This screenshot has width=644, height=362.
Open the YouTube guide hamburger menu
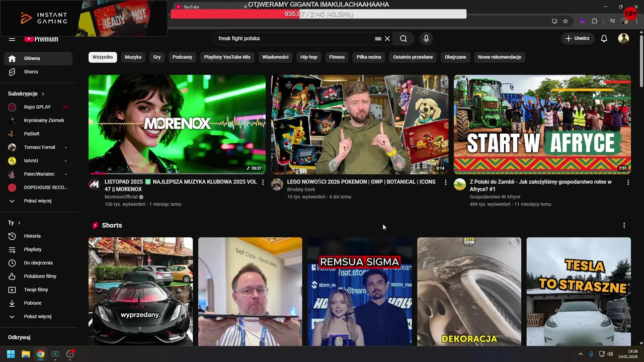(x=12, y=39)
